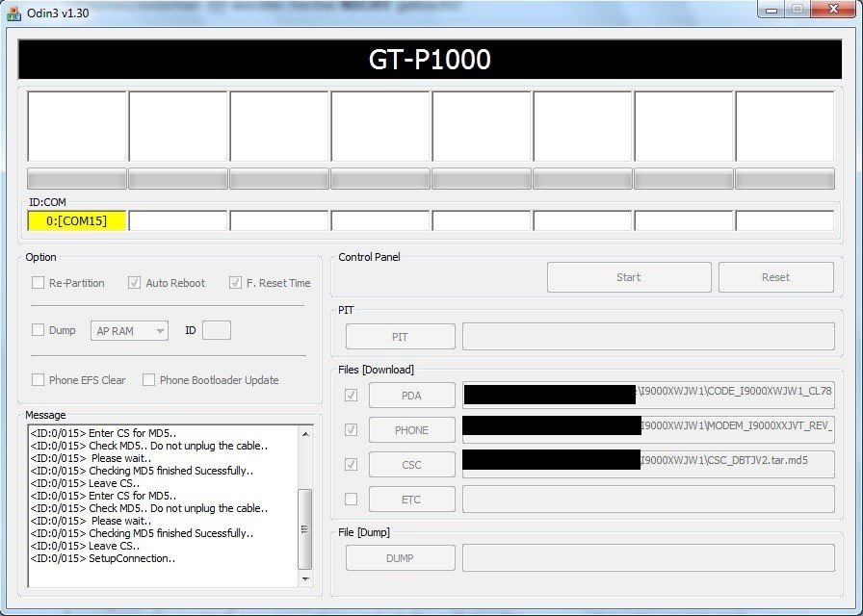
Task: Click the CSC file button
Action: pyautogui.click(x=411, y=464)
